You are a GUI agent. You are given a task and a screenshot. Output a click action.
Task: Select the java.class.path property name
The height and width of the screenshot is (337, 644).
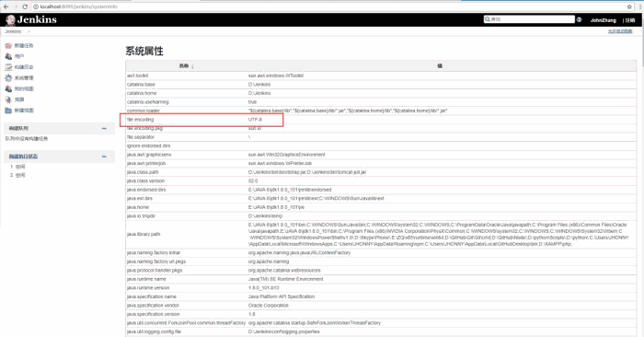click(x=143, y=172)
